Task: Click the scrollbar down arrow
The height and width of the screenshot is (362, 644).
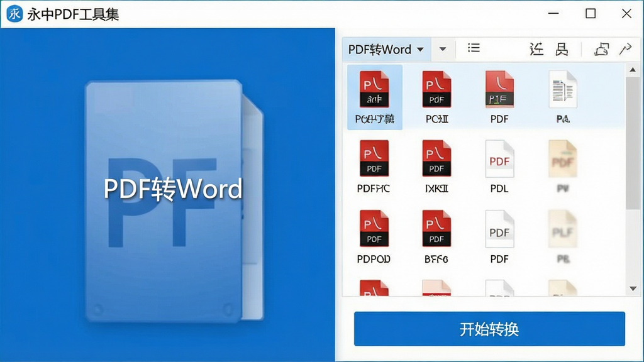Action: tap(633, 288)
